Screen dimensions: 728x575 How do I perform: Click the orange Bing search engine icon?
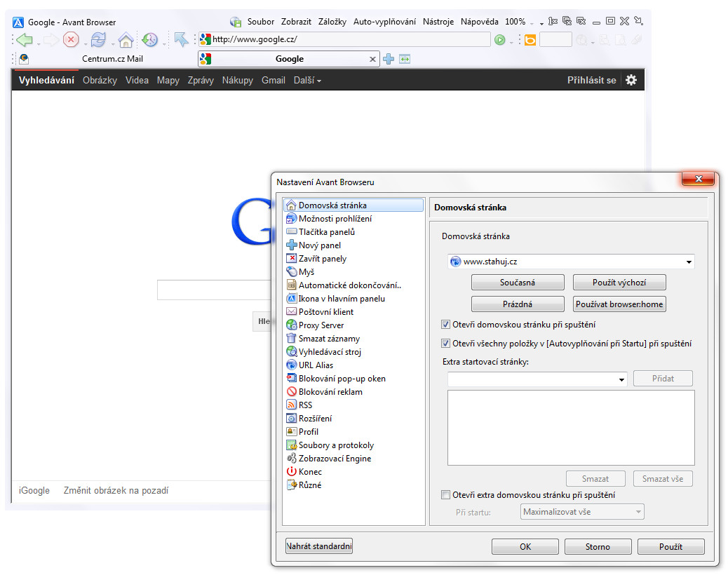tap(530, 40)
